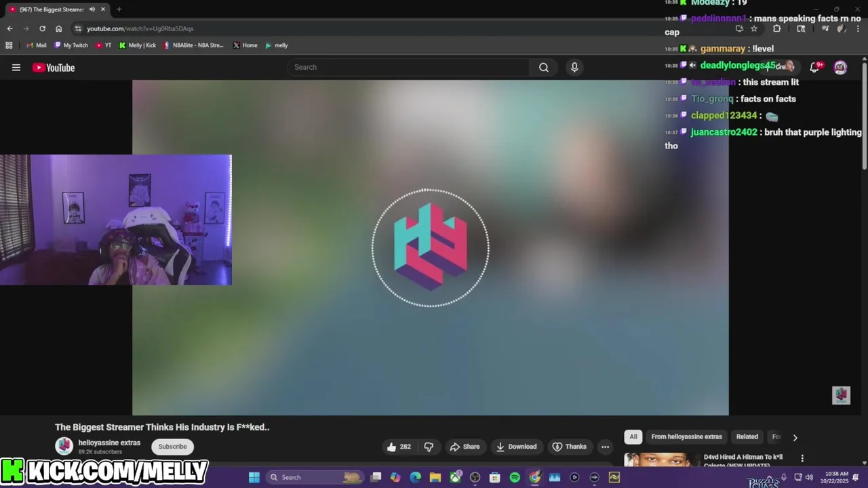Focus the YouTube search field
The width and height of the screenshot is (868, 488).
[409, 67]
